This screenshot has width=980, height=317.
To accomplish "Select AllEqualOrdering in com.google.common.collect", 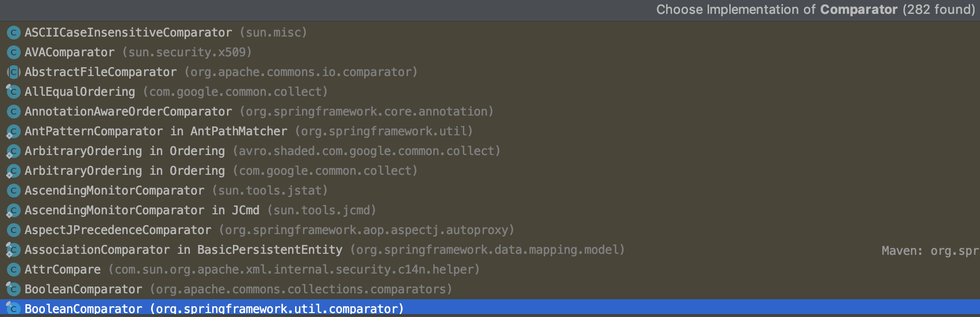I will [x=490, y=92].
